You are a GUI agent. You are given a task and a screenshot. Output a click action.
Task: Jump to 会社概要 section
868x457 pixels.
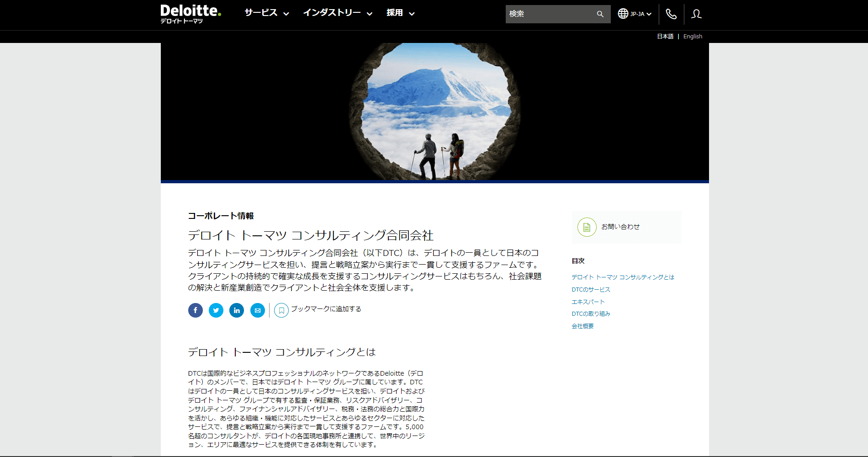tap(582, 326)
